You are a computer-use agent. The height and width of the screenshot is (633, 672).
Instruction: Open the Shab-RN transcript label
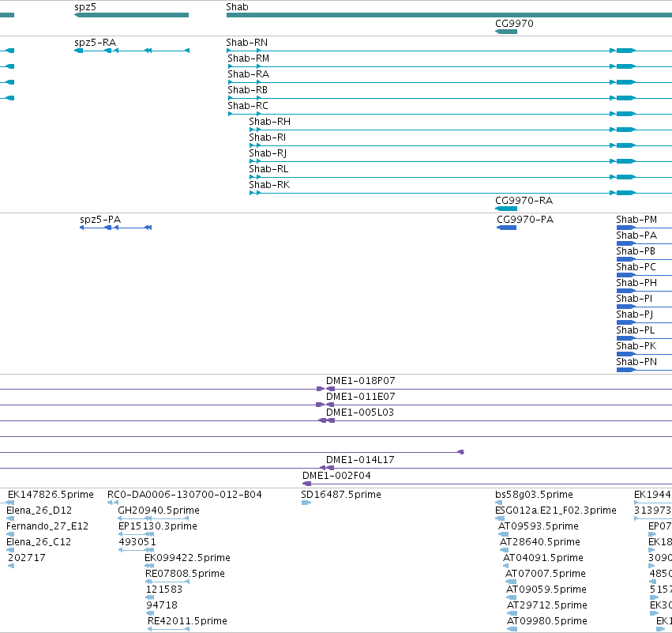[x=247, y=43]
